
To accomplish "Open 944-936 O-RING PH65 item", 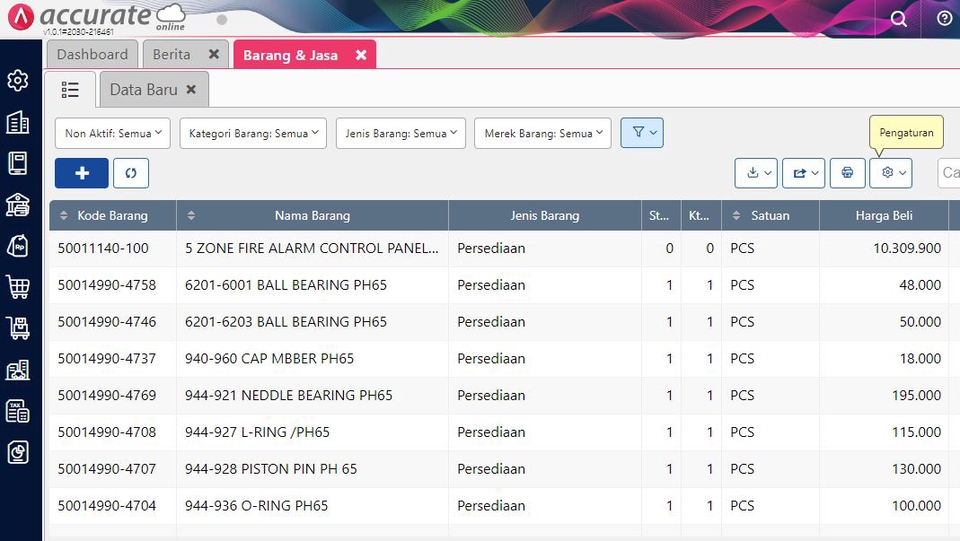I will tap(257, 506).
